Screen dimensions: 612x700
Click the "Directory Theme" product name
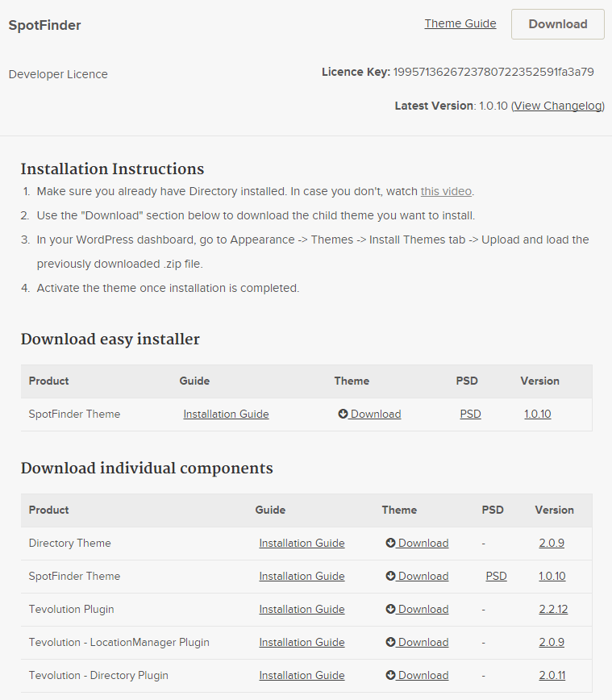tap(69, 543)
